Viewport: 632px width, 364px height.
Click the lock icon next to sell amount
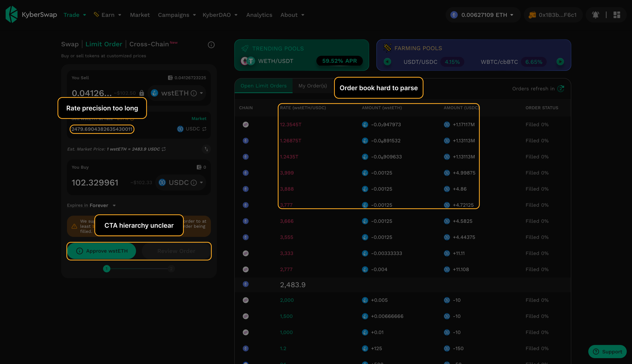point(142,93)
